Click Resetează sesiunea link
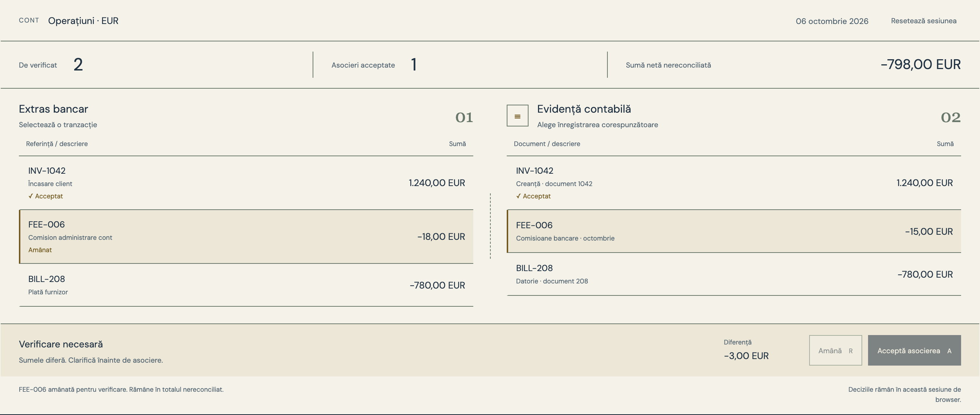Viewport: 980px width, 415px height. click(923, 21)
